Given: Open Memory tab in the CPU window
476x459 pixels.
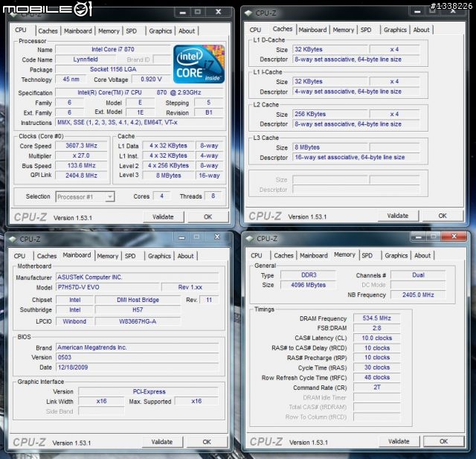Looking at the screenshot, I should (x=109, y=31).
